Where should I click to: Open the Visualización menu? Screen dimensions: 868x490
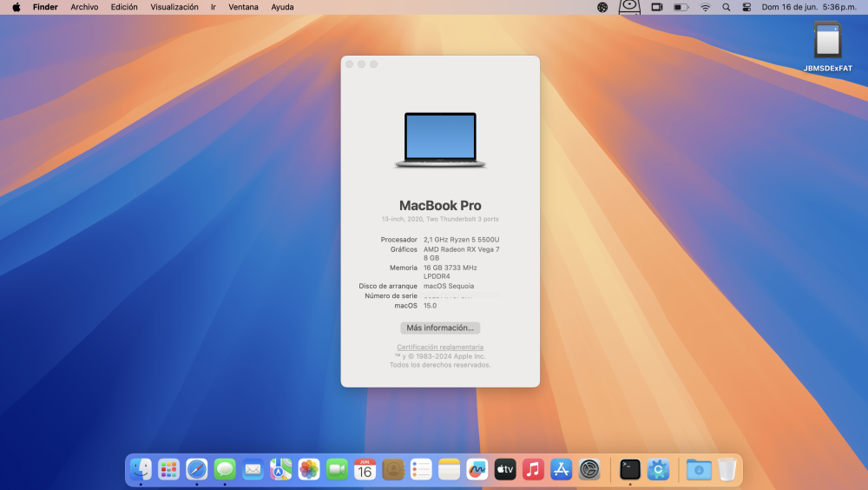pos(174,7)
